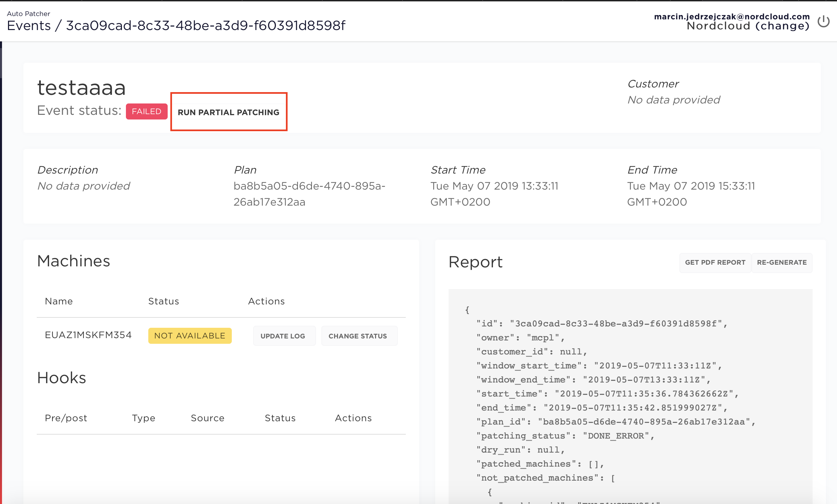Click the "patched_machines": [] report line
The height and width of the screenshot is (504, 837).
click(540, 464)
